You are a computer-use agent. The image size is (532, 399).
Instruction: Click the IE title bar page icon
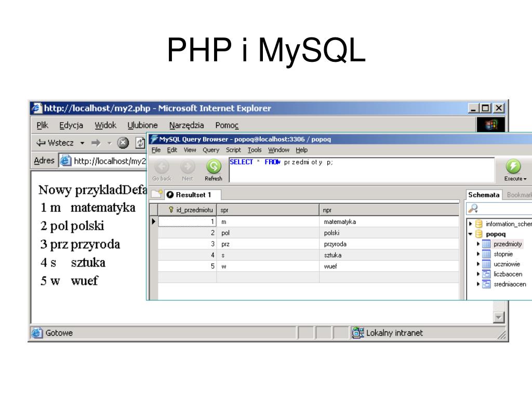point(37,108)
